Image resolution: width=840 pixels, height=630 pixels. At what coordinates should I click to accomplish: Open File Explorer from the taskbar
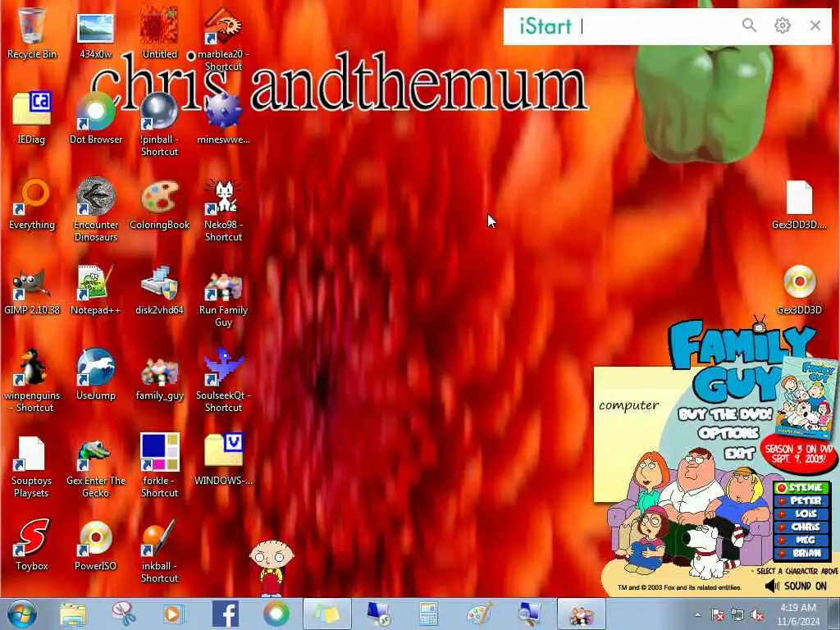[73, 614]
